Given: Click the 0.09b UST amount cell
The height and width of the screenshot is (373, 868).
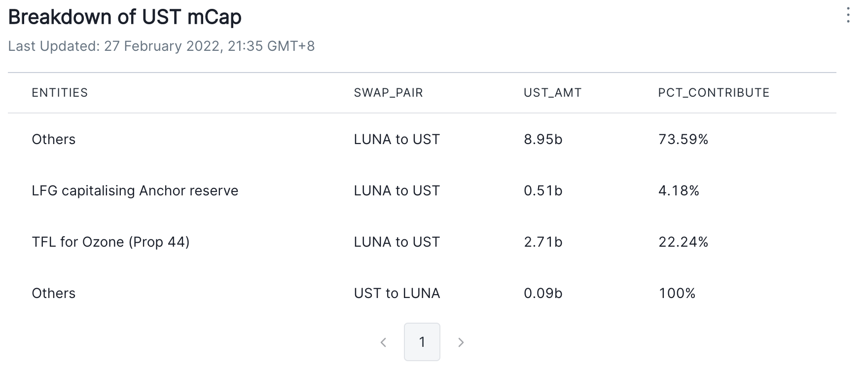Looking at the screenshot, I should pos(543,294).
